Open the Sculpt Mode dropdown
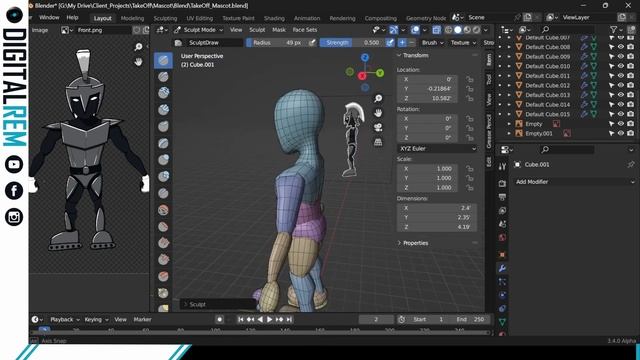This screenshot has height=360, width=640. pyautogui.click(x=199, y=30)
